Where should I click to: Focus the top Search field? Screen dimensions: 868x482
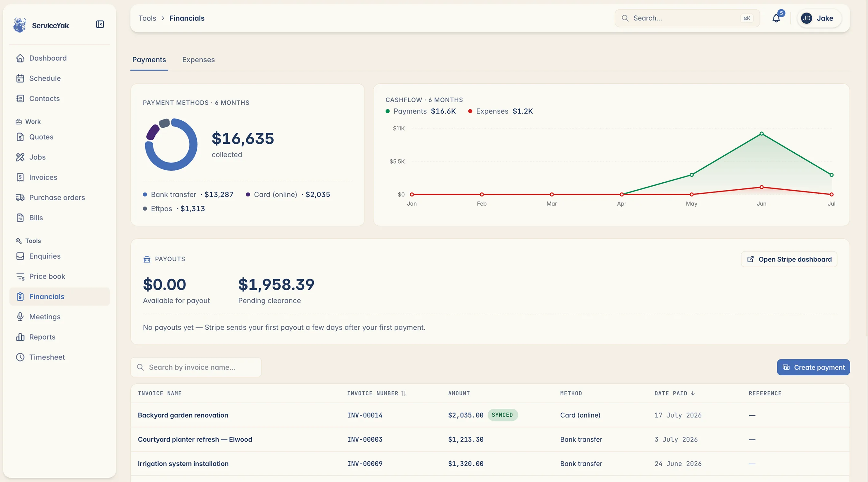click(687, 18)
